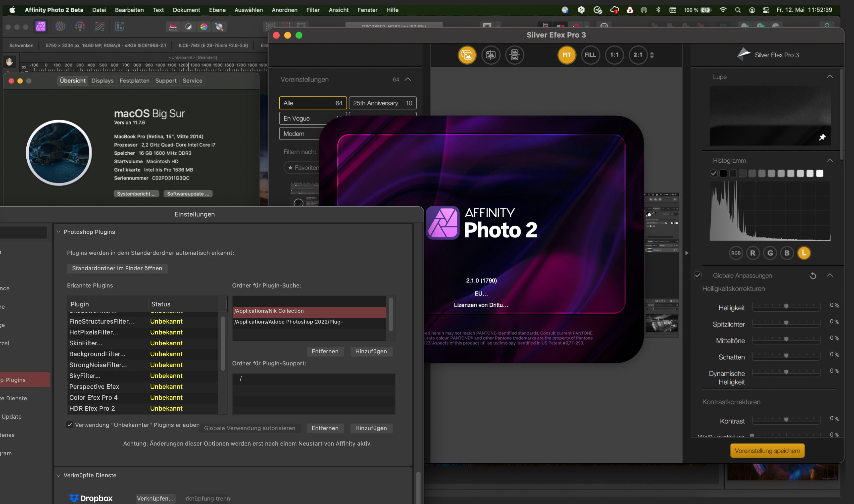Switch to Liquify Persona icon
The height and width of the screenshot is (504, 854).
point(60,27)
